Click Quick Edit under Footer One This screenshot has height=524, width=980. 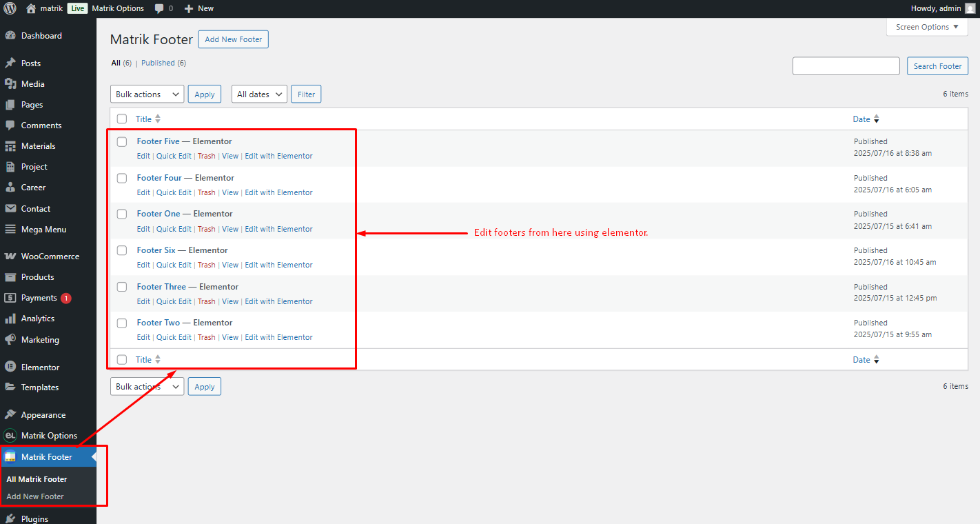pos(174,229)
